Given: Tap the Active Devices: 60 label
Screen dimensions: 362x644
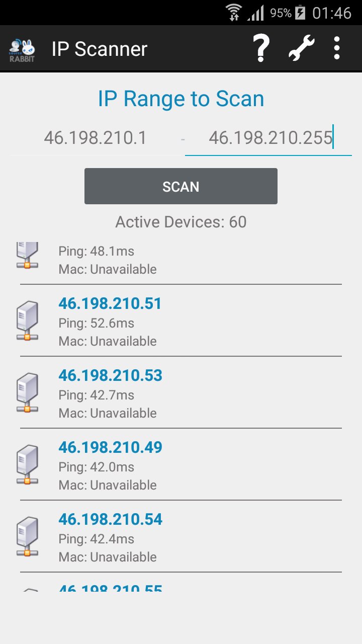Looking at the screenshot, I should 181,222.
